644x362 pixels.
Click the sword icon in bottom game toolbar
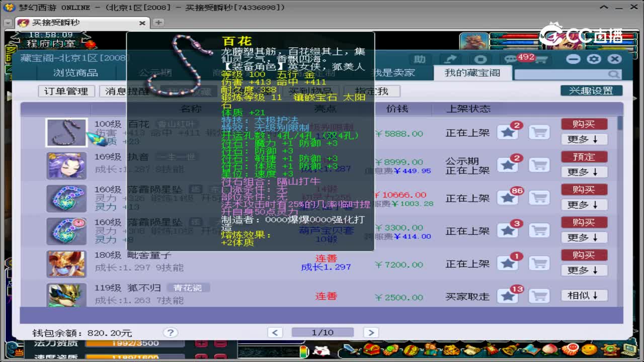pos(351,349)
